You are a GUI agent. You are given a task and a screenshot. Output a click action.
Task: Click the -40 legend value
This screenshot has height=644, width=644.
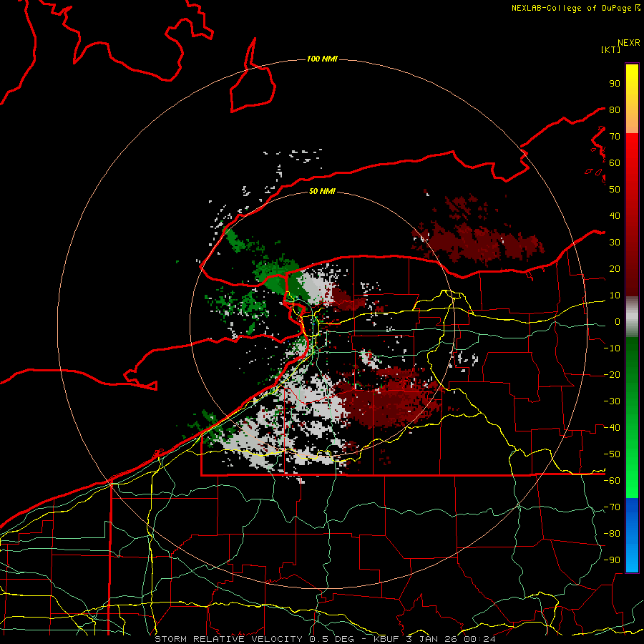[612, 428]
